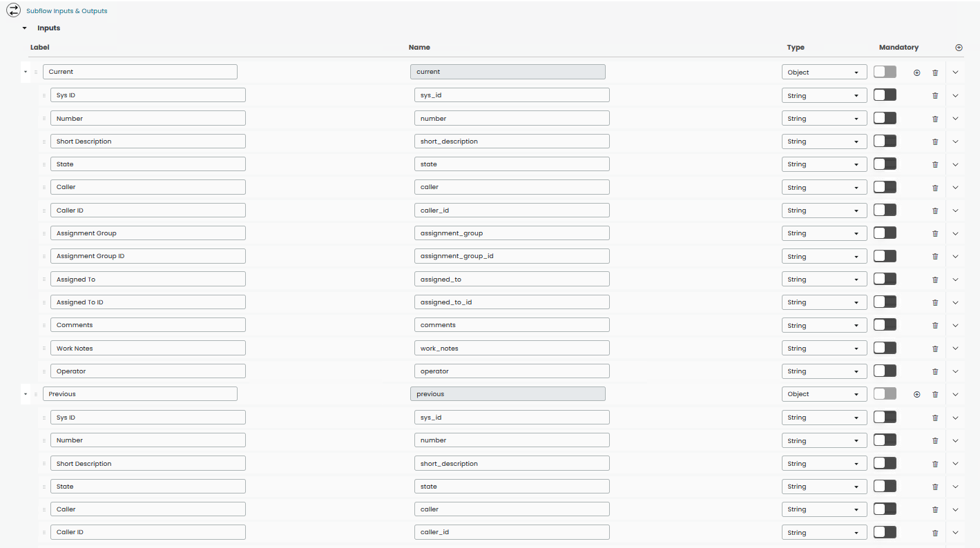This screenshot has width=980, height=548.
Task: Enable Mandatory toggle for Current input
Action: tap(885, 72)
